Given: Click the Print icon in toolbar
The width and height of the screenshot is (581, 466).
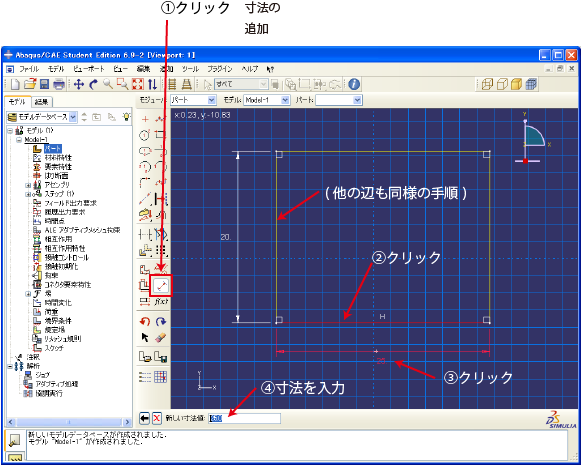Looking at the screenshot, I should 59,84.
